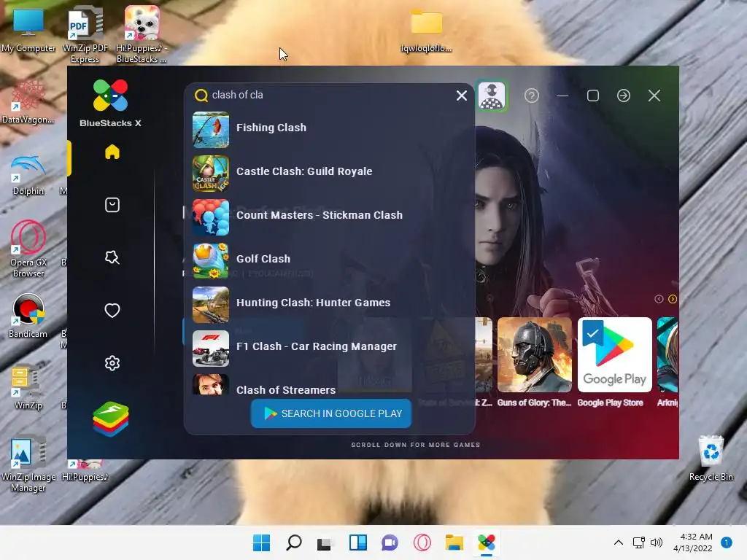
Task: Click Search in Google Play button
Action: [331, 413]
